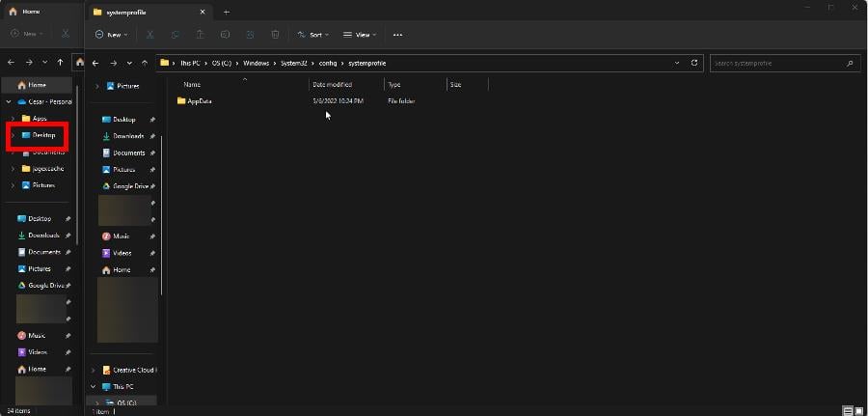Click the Share icon in systemprofile toolbar
Image resolution: width=868 pixels, height=416 pixels.
click(251, 35)
